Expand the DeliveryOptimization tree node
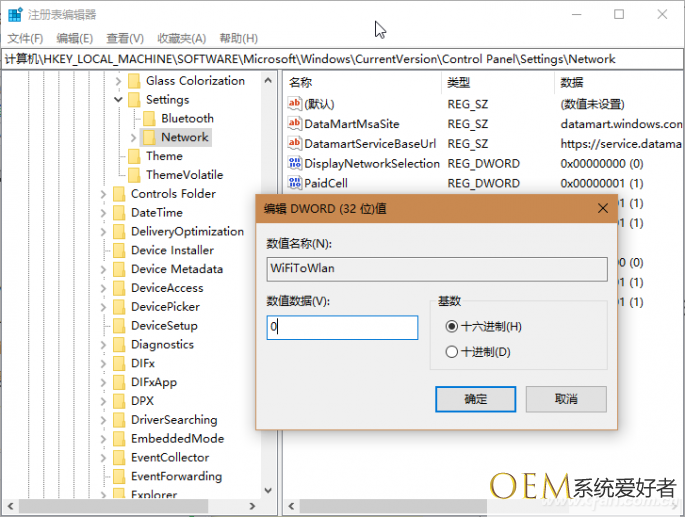 point(104,232)
